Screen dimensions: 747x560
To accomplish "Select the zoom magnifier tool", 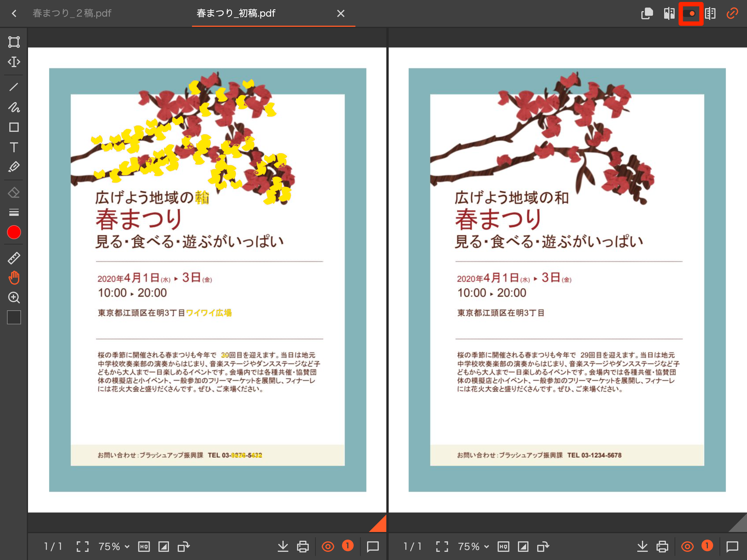I will point(14,298).
